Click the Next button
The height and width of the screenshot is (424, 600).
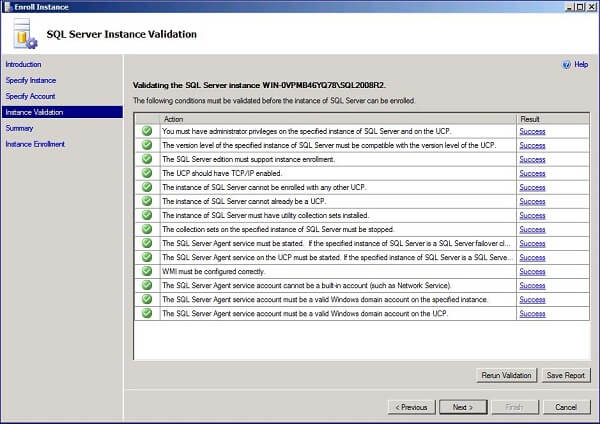pos(463,407)
